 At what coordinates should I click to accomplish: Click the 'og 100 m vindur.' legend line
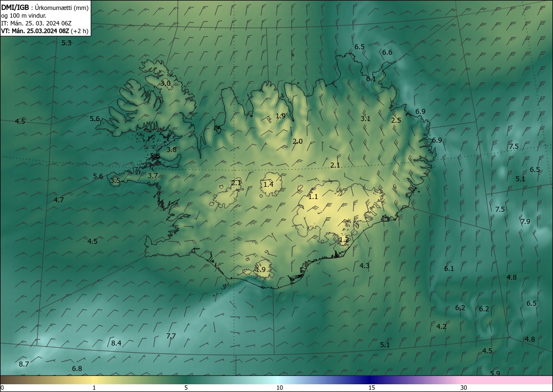(24, 15)
